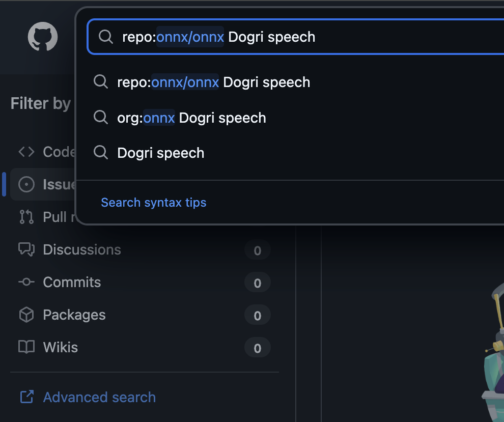
Task: Click the Commits filter icon
Action: click(x=26, y=282)
